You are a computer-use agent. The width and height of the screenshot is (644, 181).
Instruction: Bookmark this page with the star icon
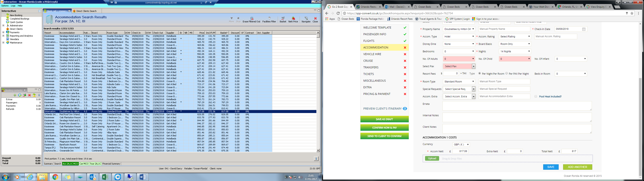click(632, 13)
